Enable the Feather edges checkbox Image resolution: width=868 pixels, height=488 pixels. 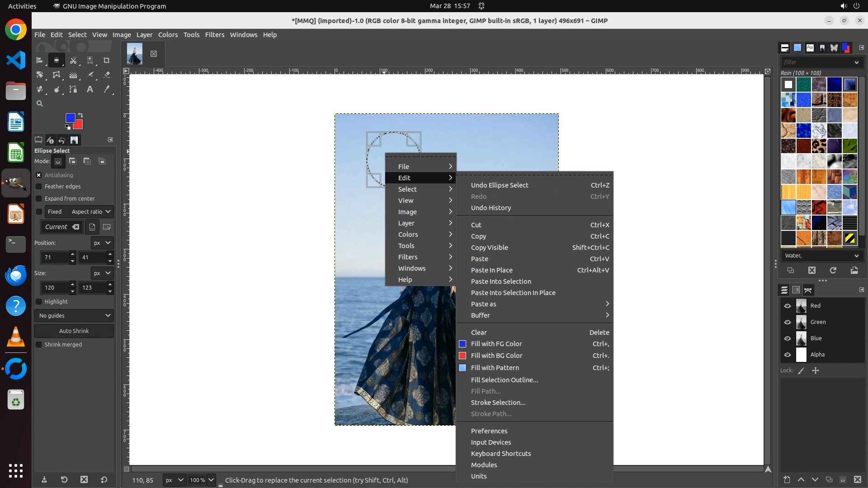click(x=39, y=187)
